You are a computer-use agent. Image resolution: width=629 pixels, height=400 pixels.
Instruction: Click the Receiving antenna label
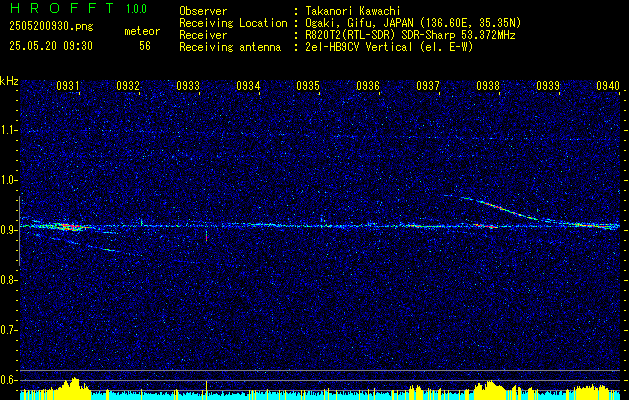point(230,47)
